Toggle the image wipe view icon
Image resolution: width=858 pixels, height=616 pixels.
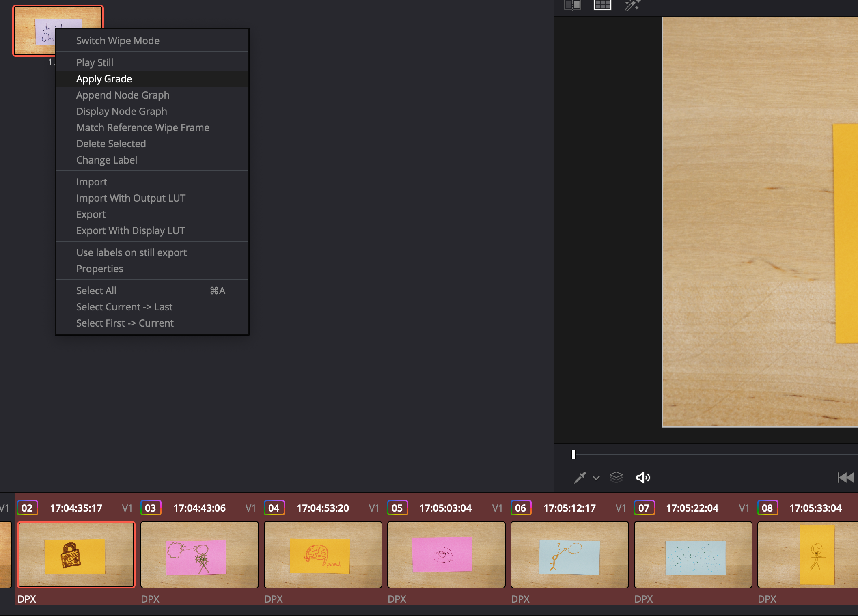[x=572, y=5]
